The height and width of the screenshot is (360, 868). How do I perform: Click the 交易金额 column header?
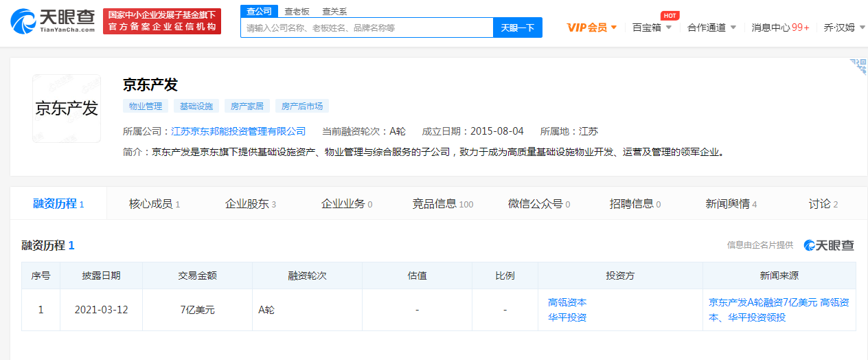click(198, 275)
